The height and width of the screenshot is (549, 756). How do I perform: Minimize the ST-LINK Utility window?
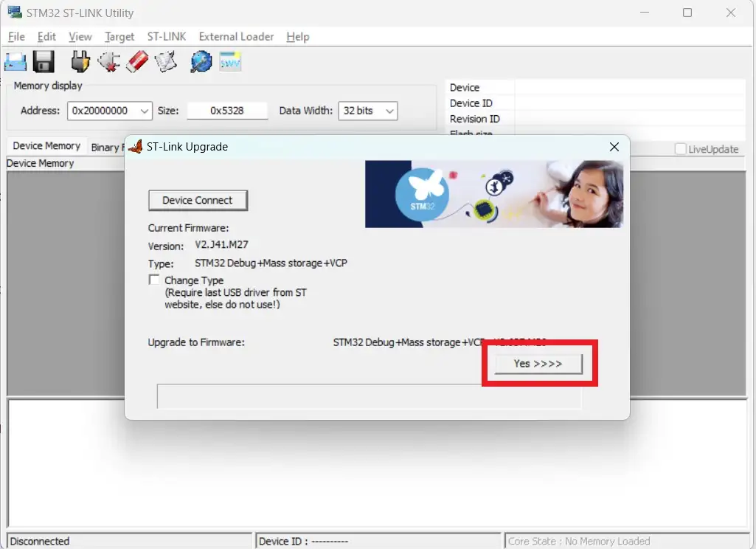pos(644,13)
